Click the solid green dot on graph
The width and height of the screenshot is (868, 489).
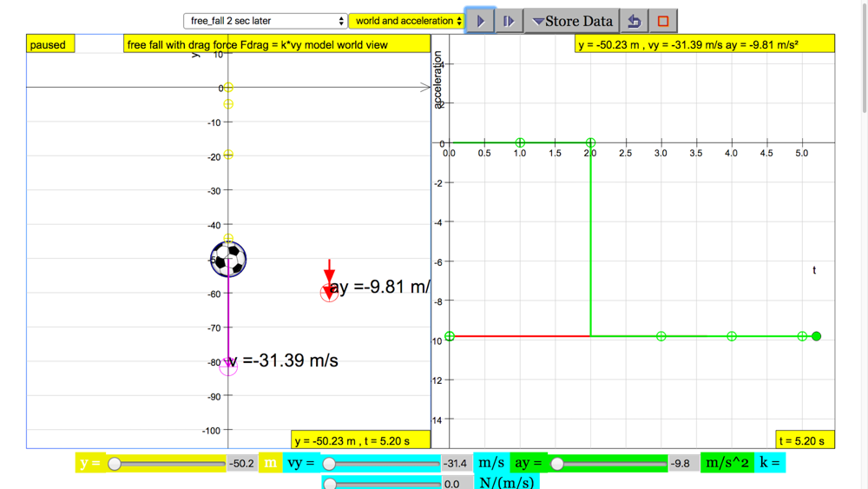click(x=816, y=336)
